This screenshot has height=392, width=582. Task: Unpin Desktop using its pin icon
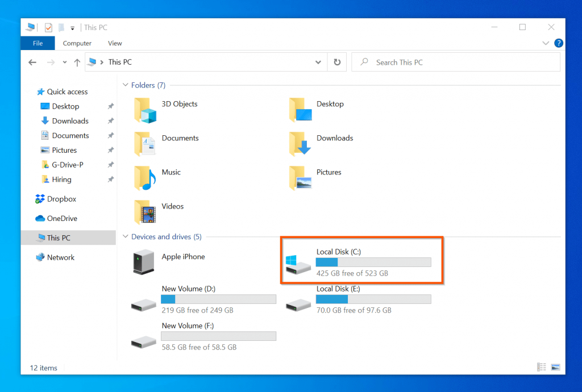111,106
